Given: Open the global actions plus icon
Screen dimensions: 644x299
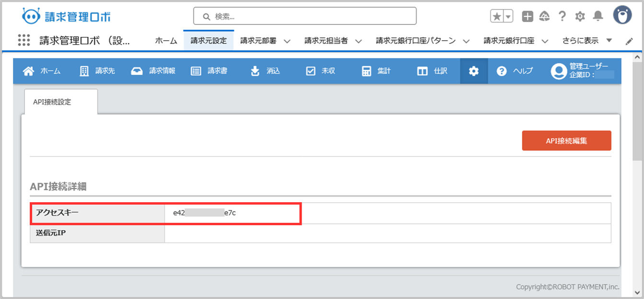Looking at the screenshot, I should (527, 16).
